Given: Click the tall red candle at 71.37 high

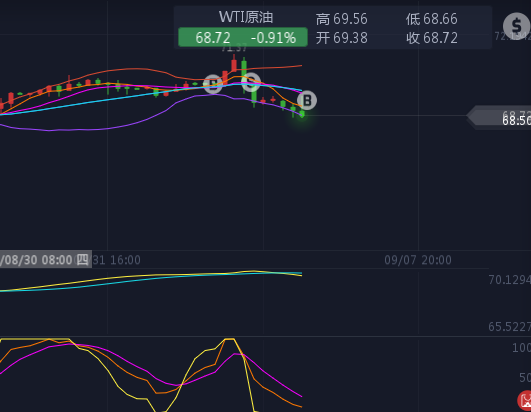Looking at the screenshot, I should click(234, 64).
